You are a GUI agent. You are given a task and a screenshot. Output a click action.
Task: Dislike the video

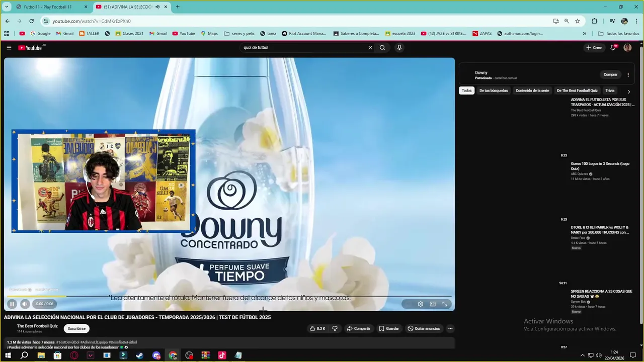point(335,328)
